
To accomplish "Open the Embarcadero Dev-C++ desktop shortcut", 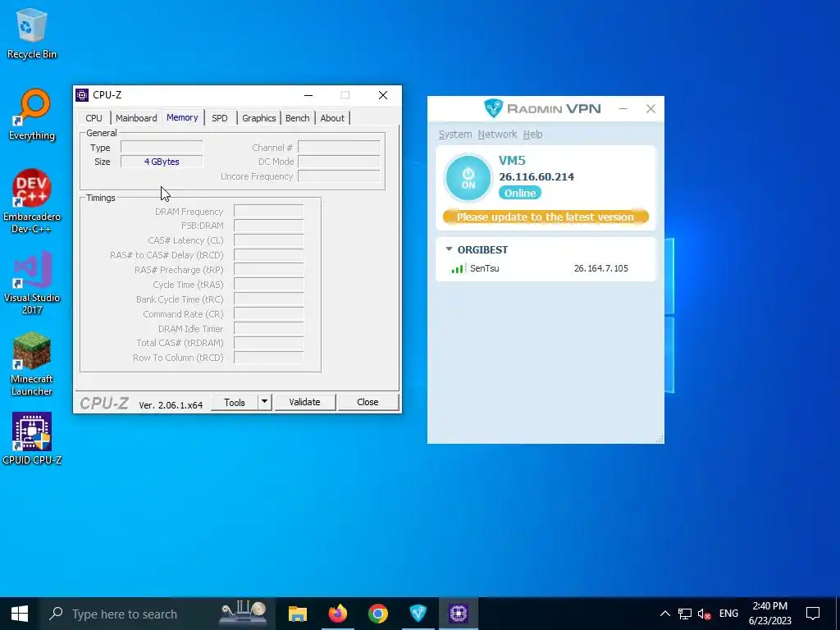I will 32,202.
